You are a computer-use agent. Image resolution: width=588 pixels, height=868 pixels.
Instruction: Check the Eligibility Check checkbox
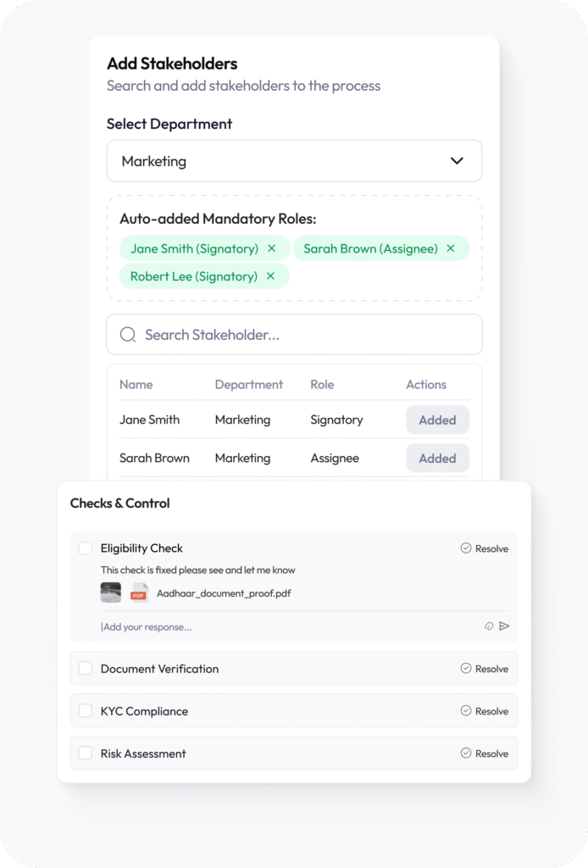tap(86, 548)
